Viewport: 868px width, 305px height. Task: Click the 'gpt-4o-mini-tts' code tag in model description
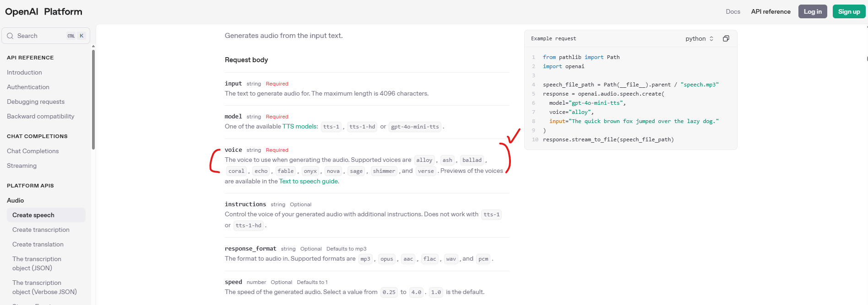point(415,127)
